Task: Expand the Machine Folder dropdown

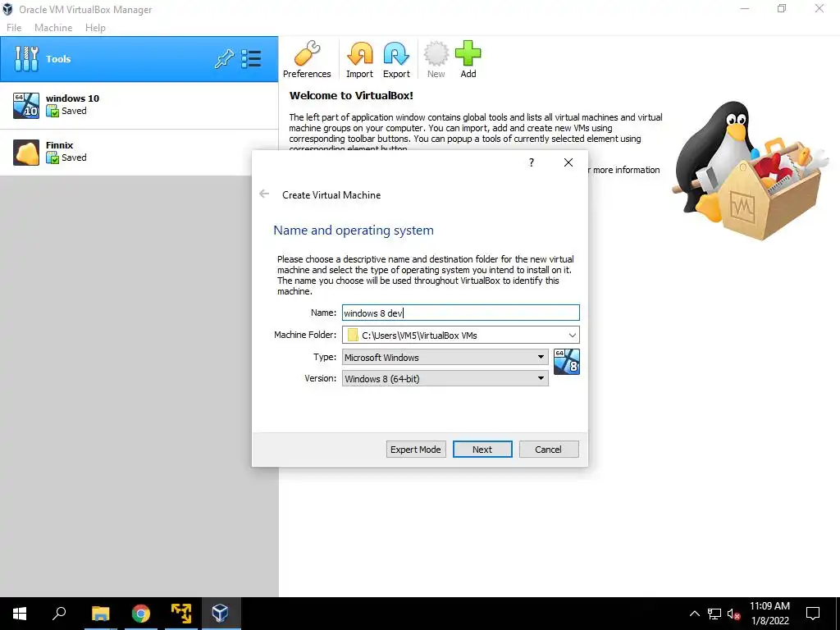Action: 572,336
